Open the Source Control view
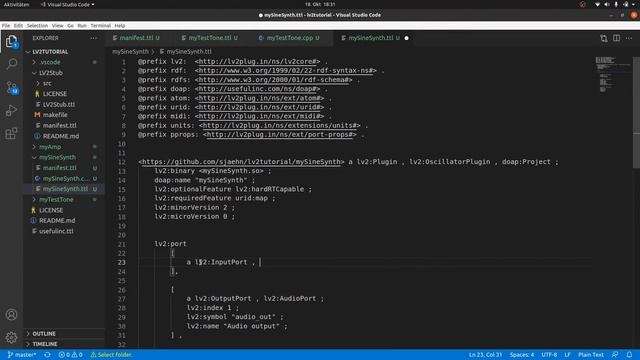Viewport: 640px width, 360px height. pyautogui.click(x=11, y=87)
